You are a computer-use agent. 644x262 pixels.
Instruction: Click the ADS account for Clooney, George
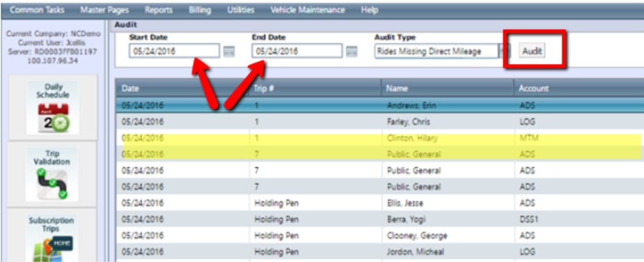pyautogui.click(x=527, y=236)
